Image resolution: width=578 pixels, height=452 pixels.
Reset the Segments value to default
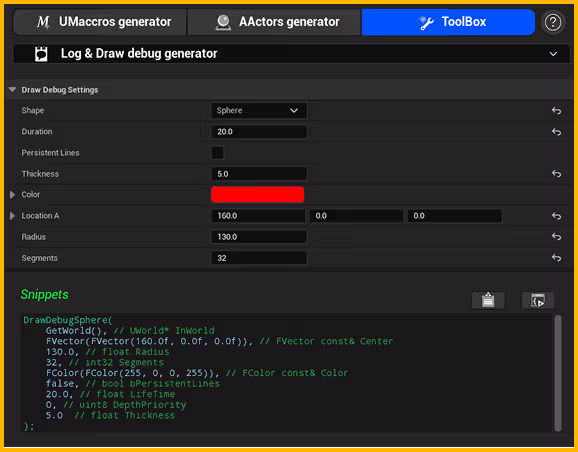click(x=556, y=258)
